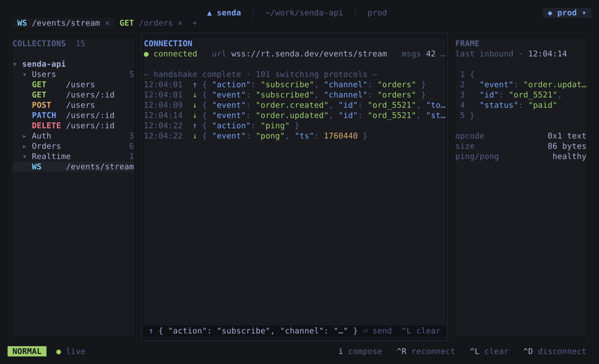599x364 pixels.
Task: Expand the Auth folder
Action: pos(24,136)
